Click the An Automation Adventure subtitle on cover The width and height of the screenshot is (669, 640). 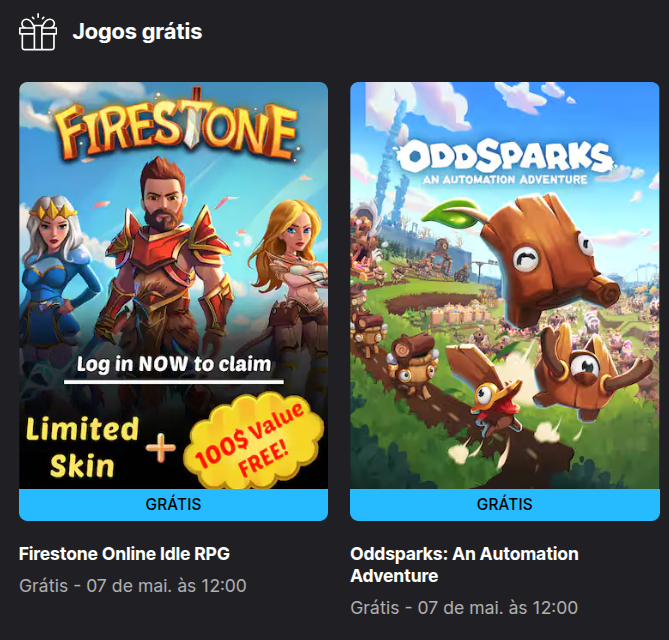pos(505,180)
